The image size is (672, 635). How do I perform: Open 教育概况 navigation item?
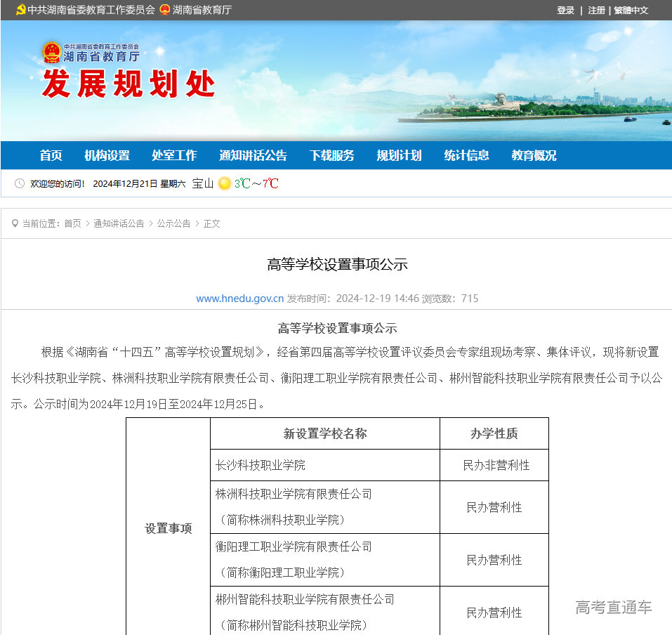point(534,155)
